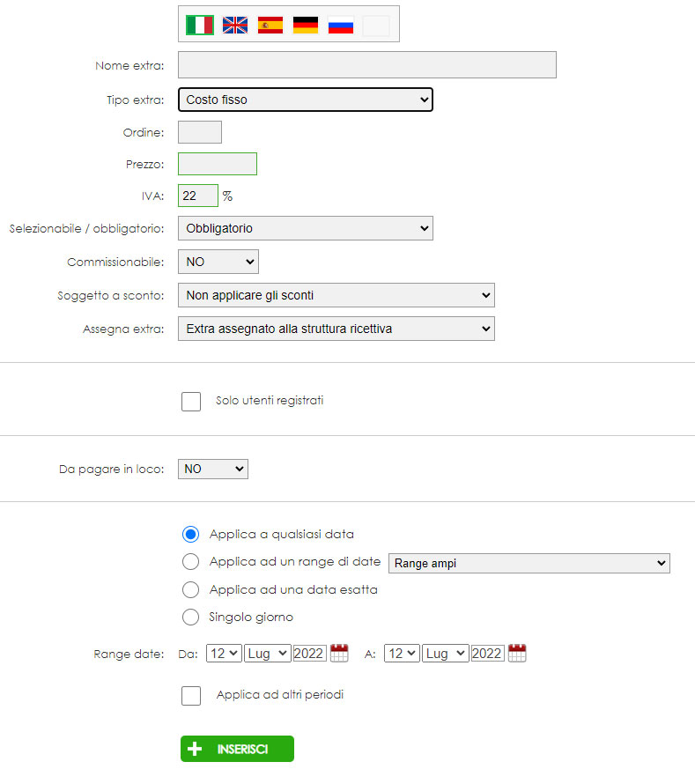The image size is (695, 784).
Task: Open the Assegna extra dropdown
Action: click(x=336, y=329)
